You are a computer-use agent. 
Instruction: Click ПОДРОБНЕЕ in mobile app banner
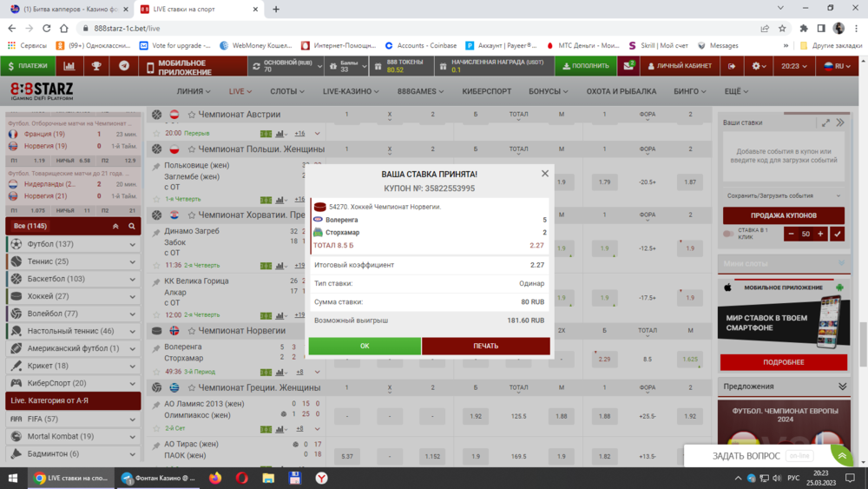tap(783, 362)
